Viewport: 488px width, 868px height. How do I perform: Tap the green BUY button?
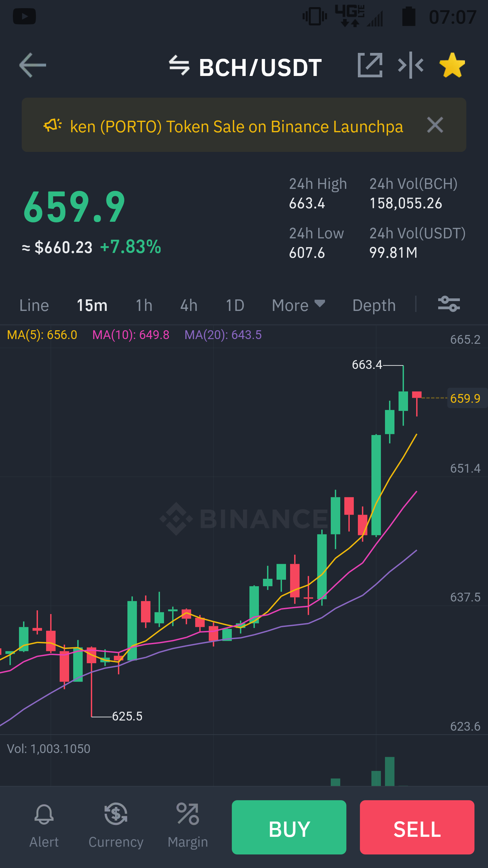(289, 827)
